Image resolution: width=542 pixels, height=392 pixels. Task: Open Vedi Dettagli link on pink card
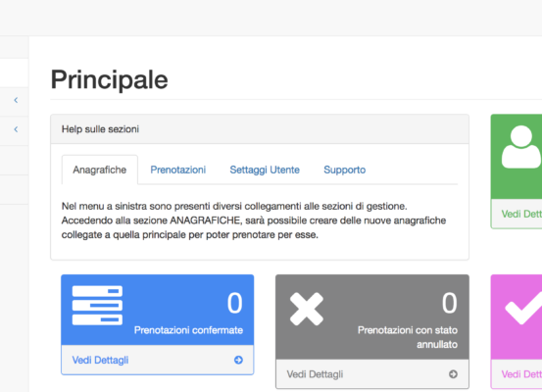521,374
